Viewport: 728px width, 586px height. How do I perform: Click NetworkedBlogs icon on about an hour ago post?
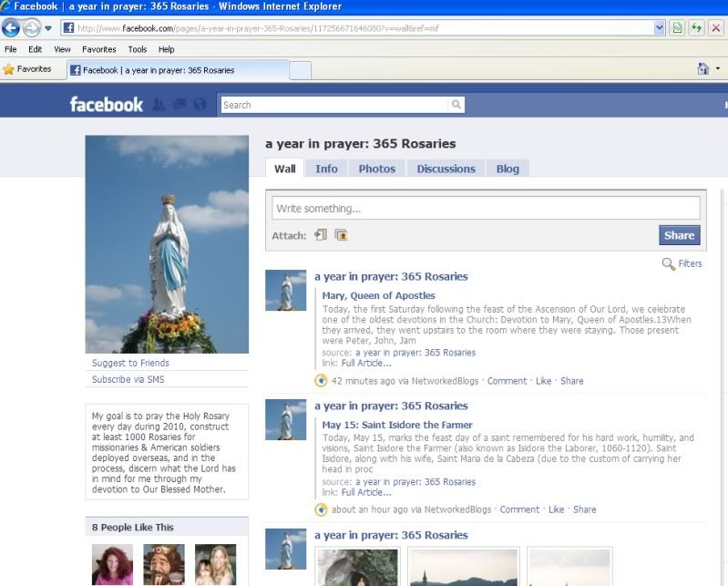click(321, 509)
